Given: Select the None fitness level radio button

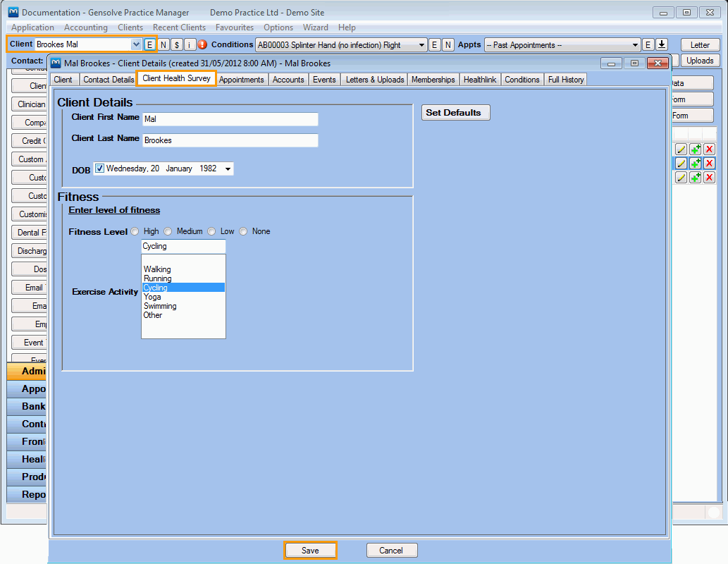Looking at the screenshot, I should pos(242,231).
